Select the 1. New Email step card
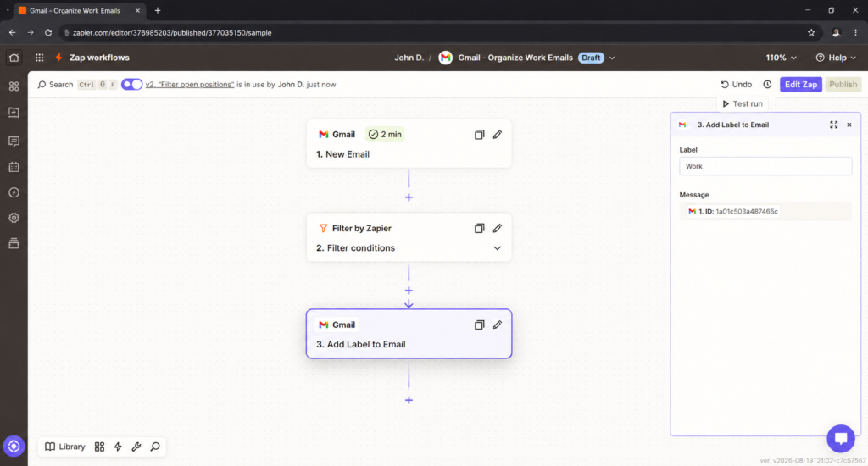 click(409, 144)
